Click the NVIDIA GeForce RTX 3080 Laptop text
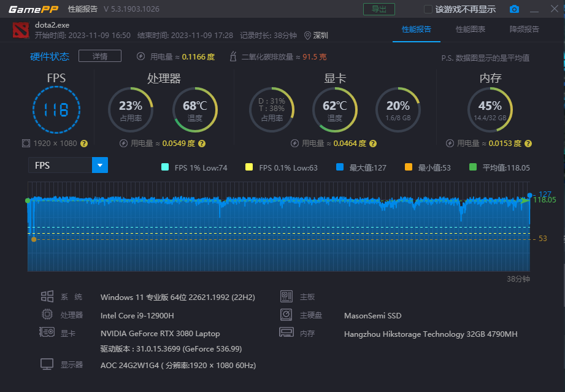565x392 pixels. click(x=160, y=334)
